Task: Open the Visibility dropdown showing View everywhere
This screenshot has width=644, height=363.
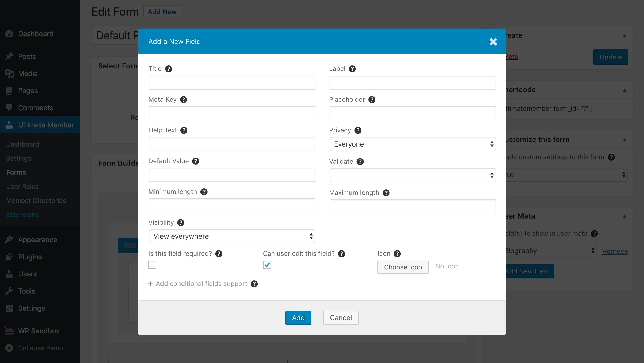Action: coord(232,236)
